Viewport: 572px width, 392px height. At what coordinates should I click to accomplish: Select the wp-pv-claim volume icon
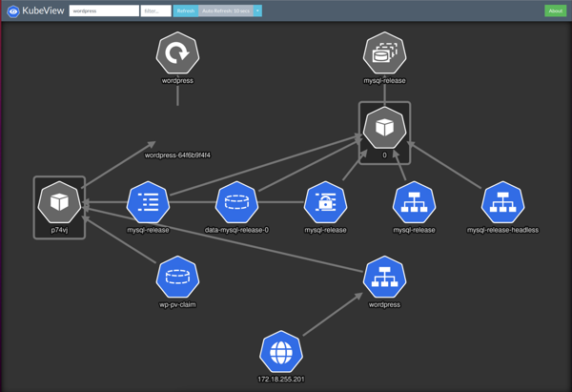tap(177, 277)
